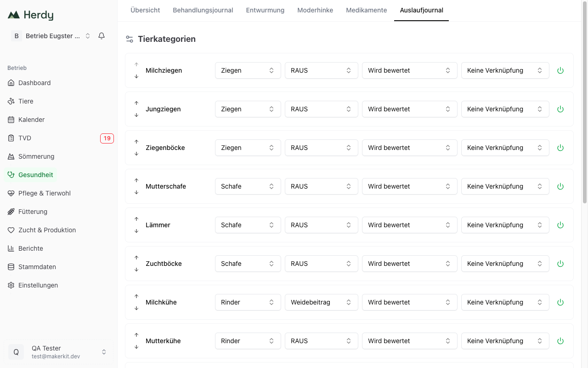The image size is (588, 368).
Task: Open Sömmerung mountain icon in sidebar
Action: pyautogui.click(x=11, y=156)
